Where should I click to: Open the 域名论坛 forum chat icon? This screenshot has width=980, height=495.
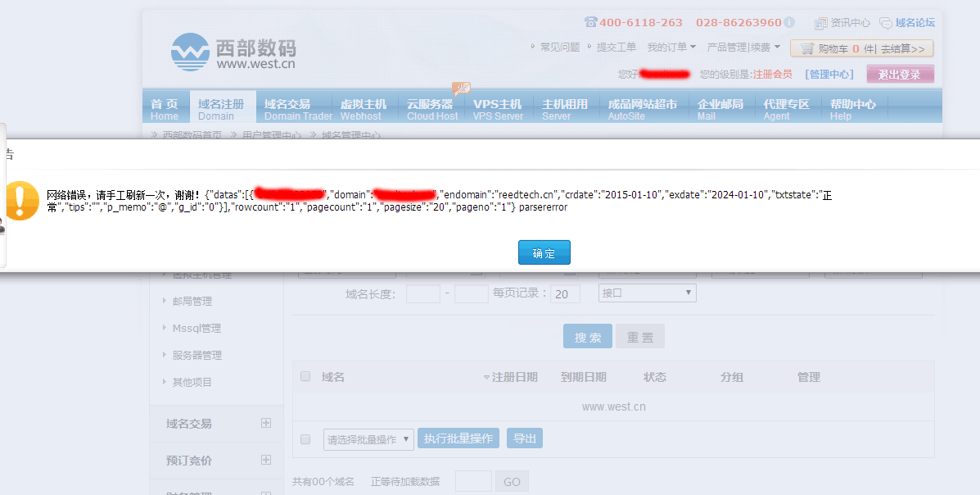coord(886,23)
